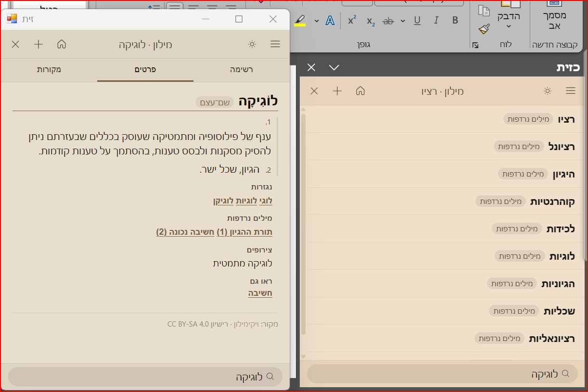
Task: Open the תורת ההגיון synonym link
Action: [244, 232]
